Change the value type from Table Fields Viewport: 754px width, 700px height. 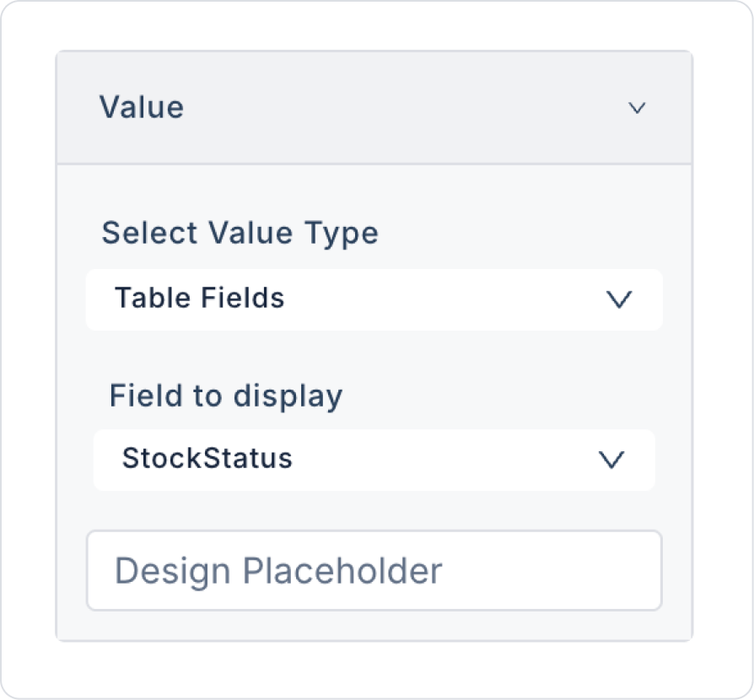pos(374,299)
